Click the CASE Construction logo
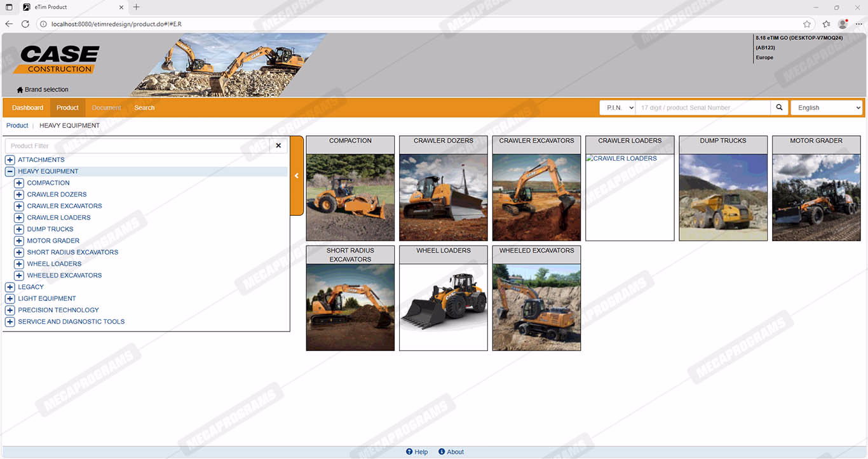 click(60, 60)
